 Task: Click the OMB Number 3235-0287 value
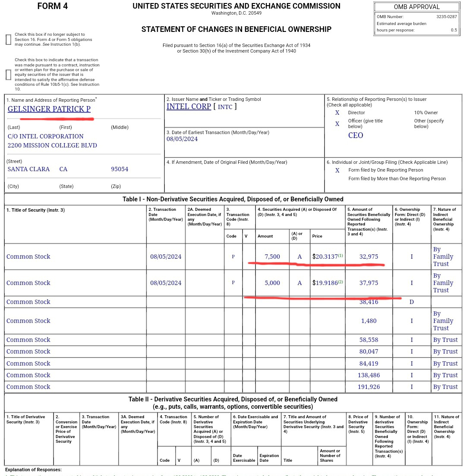447,17
